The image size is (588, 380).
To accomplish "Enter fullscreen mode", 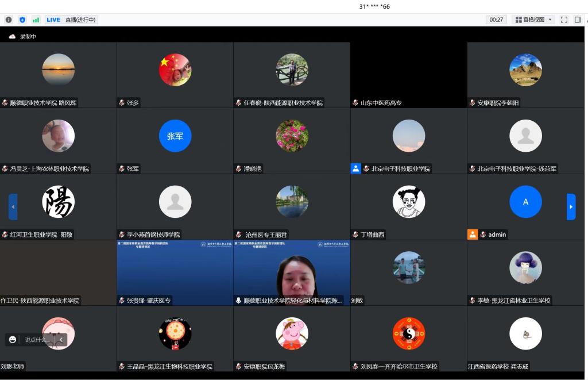I will [564, 20].
